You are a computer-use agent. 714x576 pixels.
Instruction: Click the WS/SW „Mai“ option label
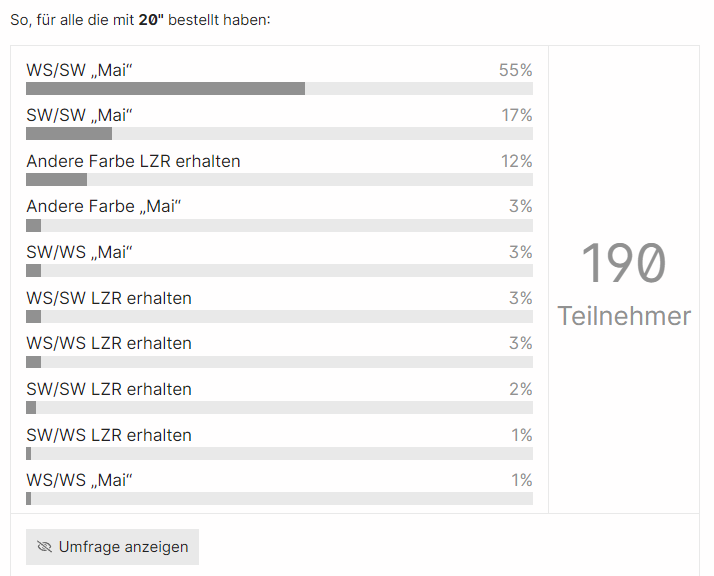[x=80, y=70]
